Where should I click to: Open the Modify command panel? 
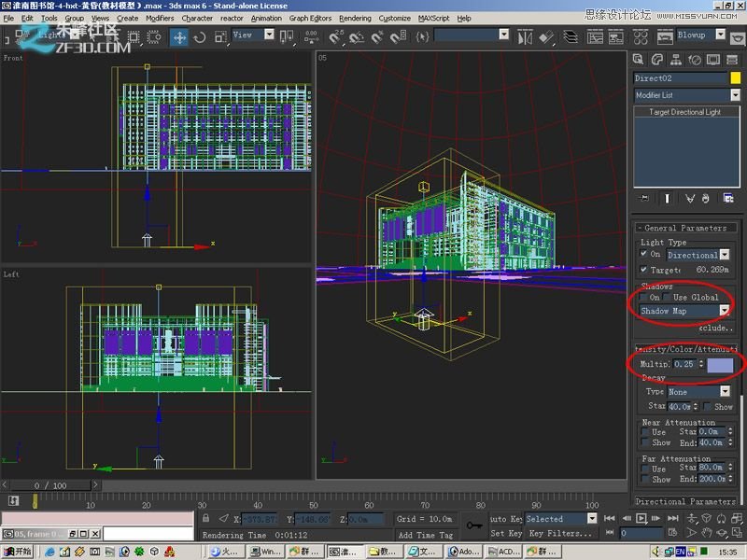pos(656,59)
